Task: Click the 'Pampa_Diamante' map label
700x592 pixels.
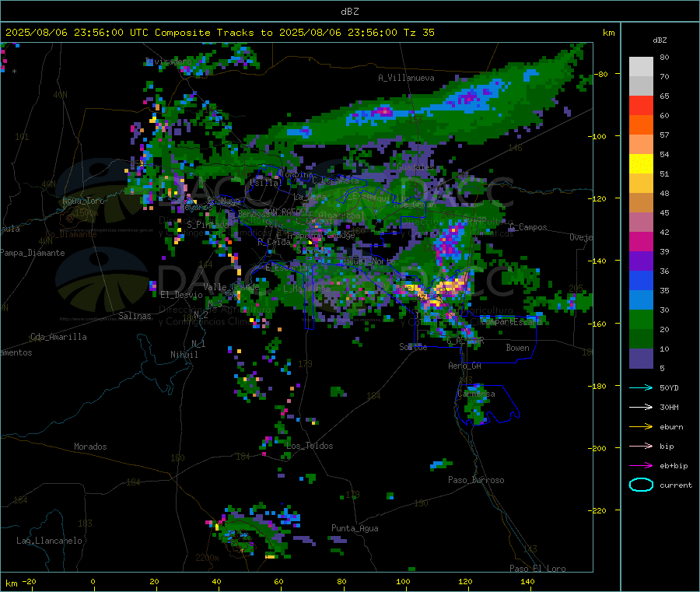Action: click(32, 253)
